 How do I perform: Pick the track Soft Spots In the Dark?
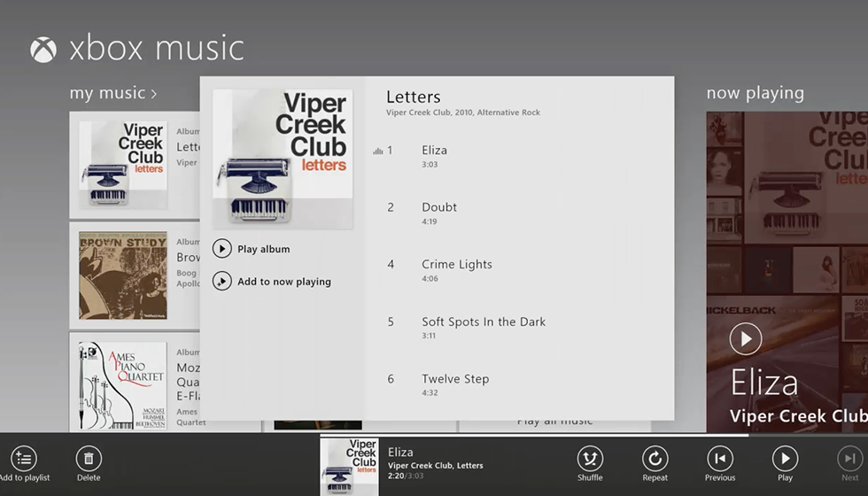point(484,322)
